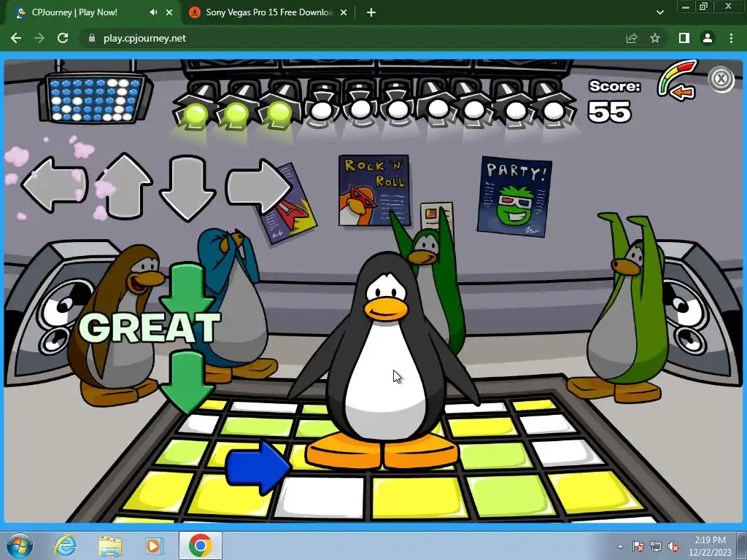Click the first green stage light
The height and width of the screenshot is (560, 747).
coord(195,114)
